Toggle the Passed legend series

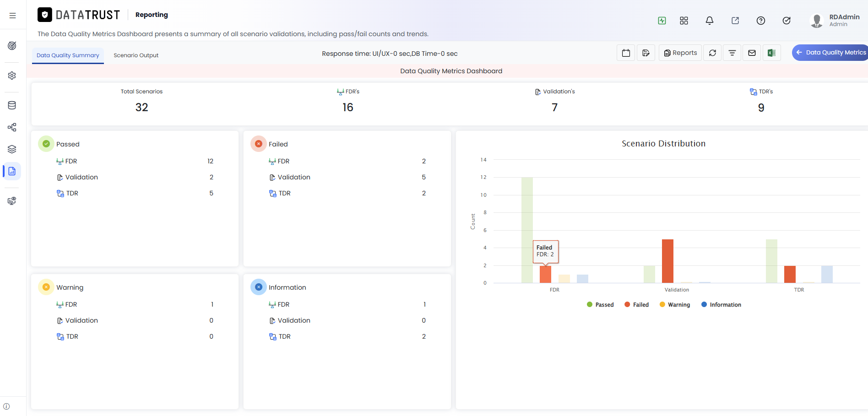[x=600, y=305]
